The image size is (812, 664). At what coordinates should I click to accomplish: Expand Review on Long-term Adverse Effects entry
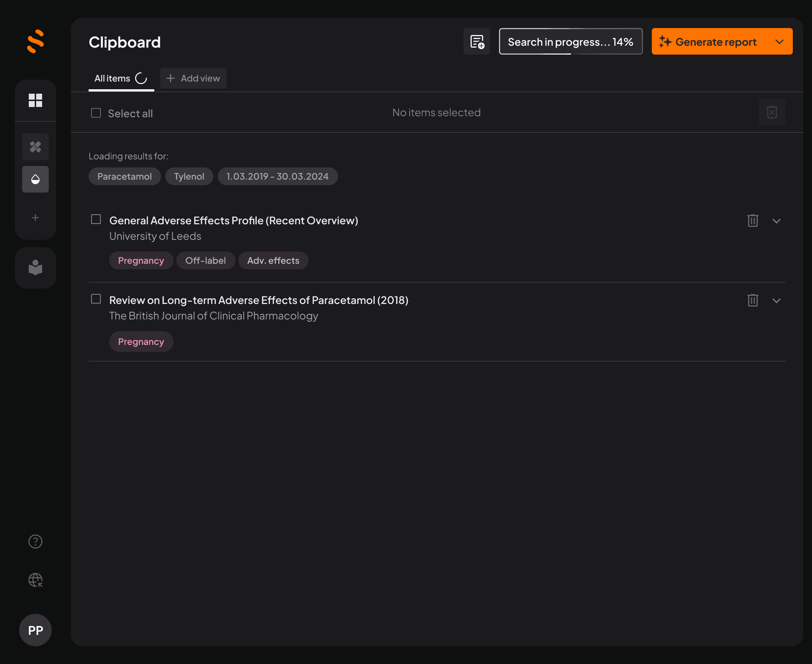tap(777, 301)
